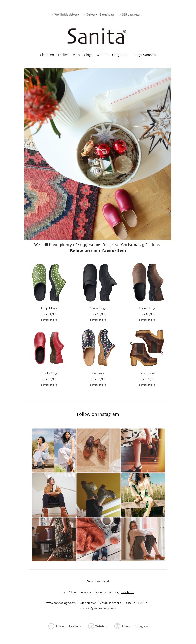Click the red Izabella Clogs product image
This screenshot has width=196, height=644.
pyautogui.click(x=49, y=347)
